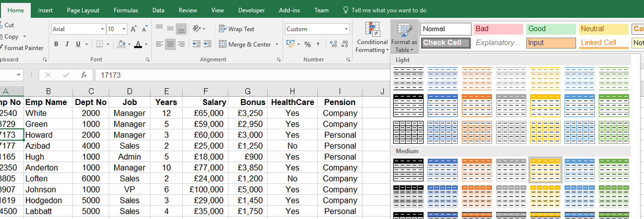Viewport: 644px width, 219px height.
Task: Expand Merge & Center options arrow
Action: point(277,44)
